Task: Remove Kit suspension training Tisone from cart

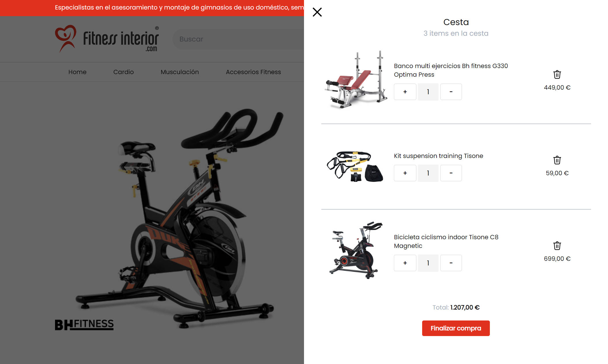Action: 557,160
